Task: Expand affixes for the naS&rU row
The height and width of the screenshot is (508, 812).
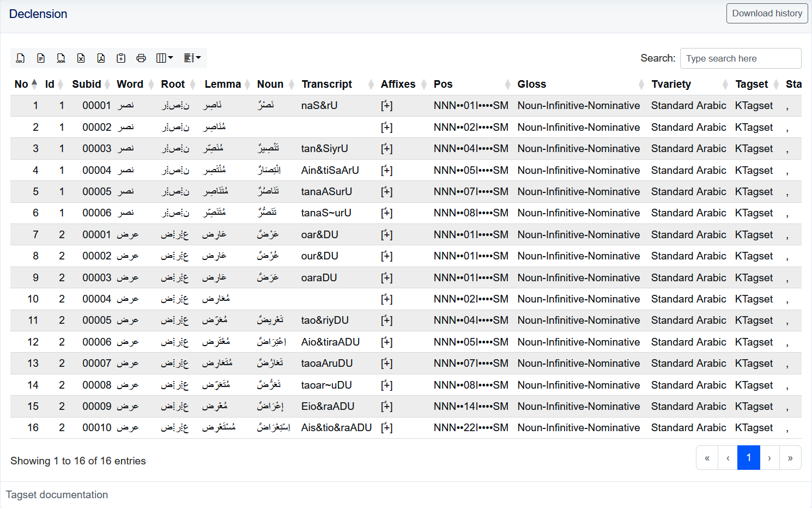Action: click(386, 106)
